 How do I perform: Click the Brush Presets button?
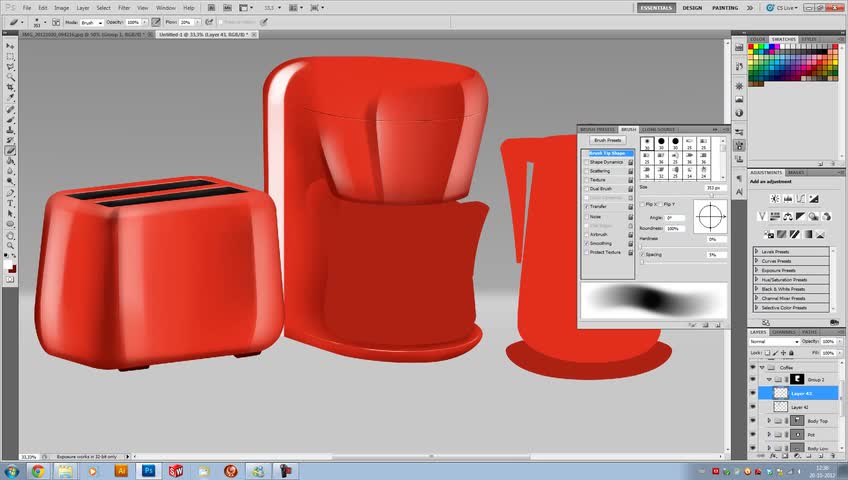pyautogui.click(x=607, y=140)
